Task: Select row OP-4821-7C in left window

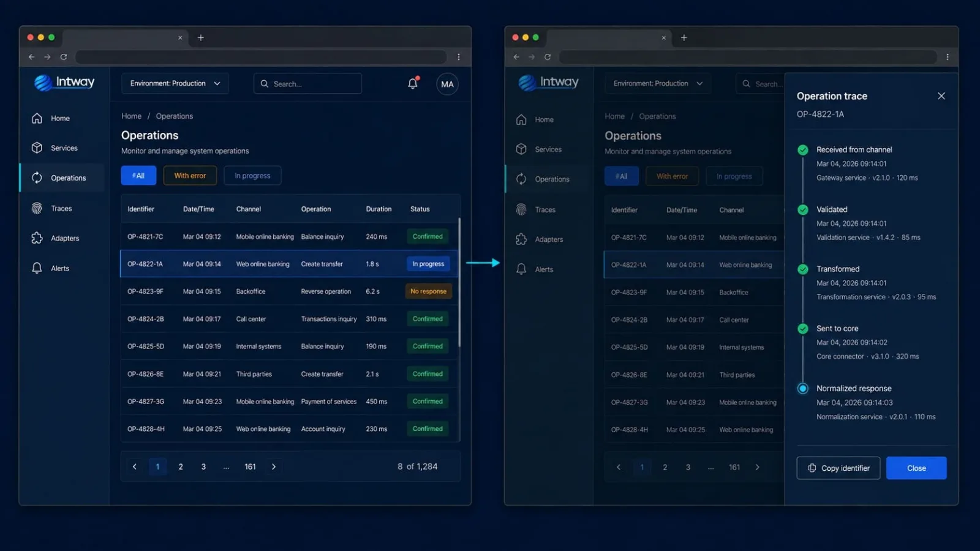Action: pos(289,236)
